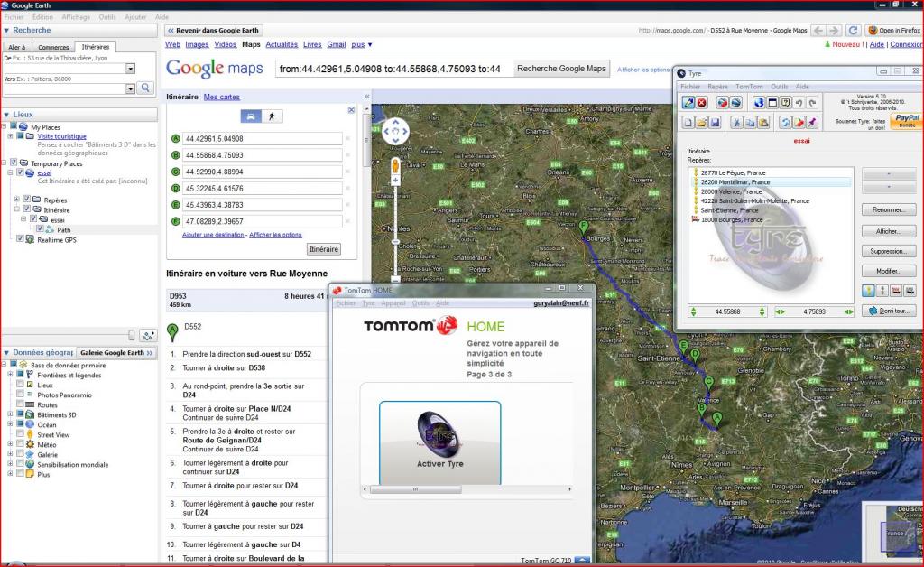The width and height of the screenshot is (924, 567).
Task: Click the Google Maps pan navigation control
Action: click(395, 132)
